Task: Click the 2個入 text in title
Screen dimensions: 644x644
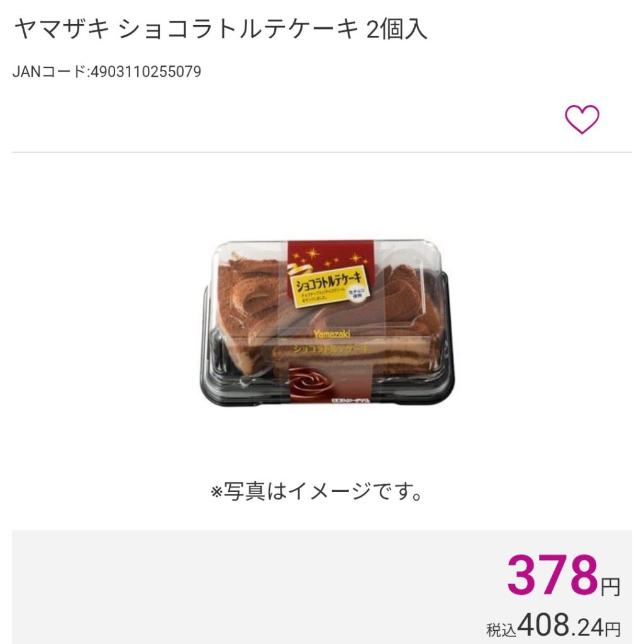Action: [397, 30]
